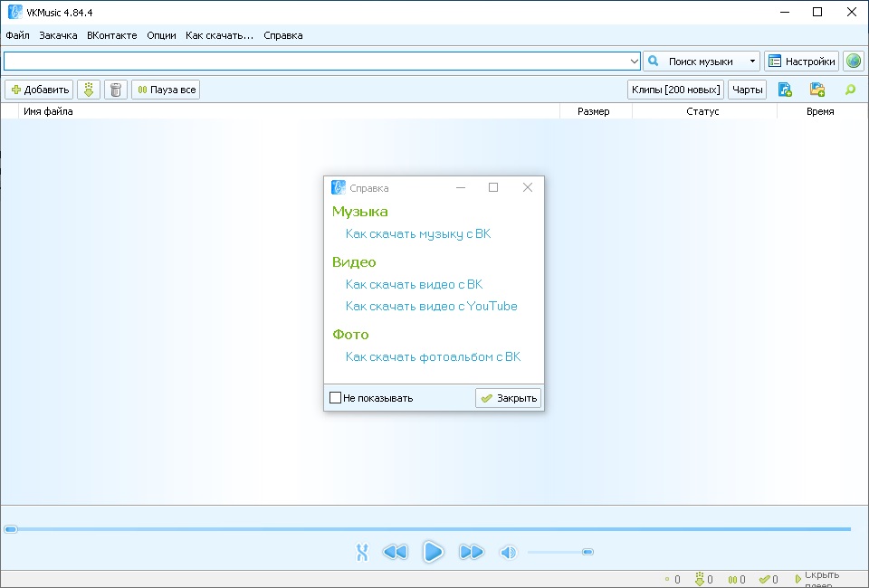869x588 pixels.
Task: Expand the search input history dropdown
Action: pyautogui.click(x=634, y=62)
